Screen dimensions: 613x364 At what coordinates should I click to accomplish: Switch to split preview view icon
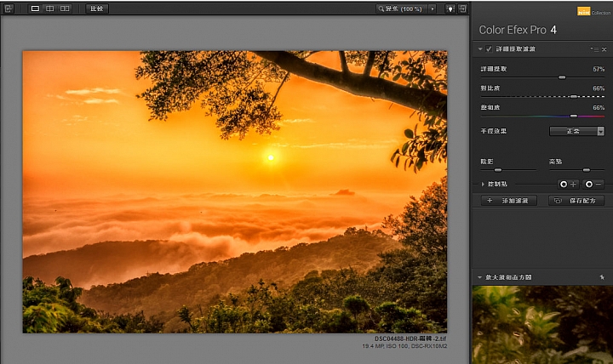point(49,9)
